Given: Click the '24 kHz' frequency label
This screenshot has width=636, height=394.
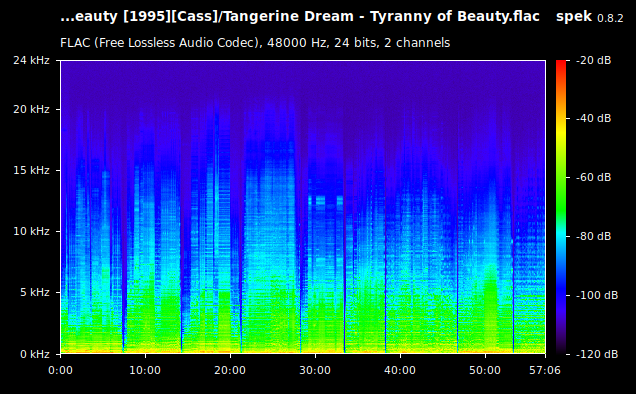Looking at the screenshot, I should pos(31,60).
